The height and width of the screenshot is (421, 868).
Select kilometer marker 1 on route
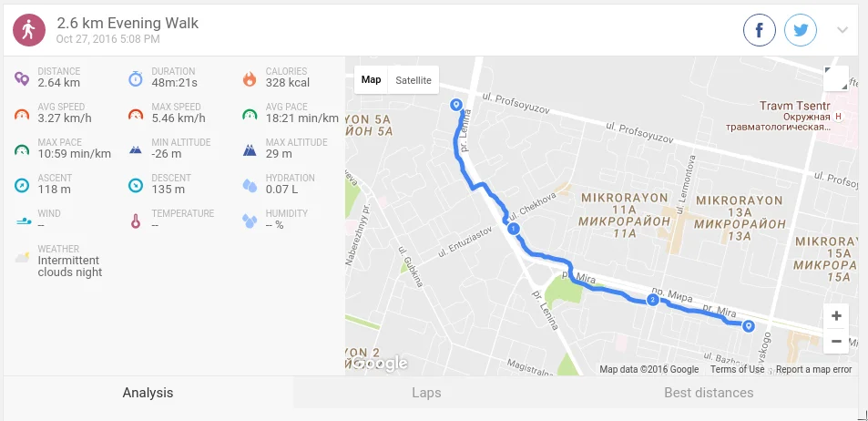pyautogui.click(x=514, y=228)
